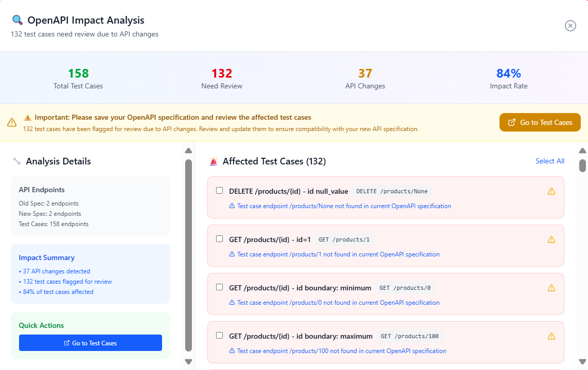Image resolution: width=588 pixels, height=370 pixels.
Task: Check the DELETE /products/{id} null_value test case
Action: (219, 190)
